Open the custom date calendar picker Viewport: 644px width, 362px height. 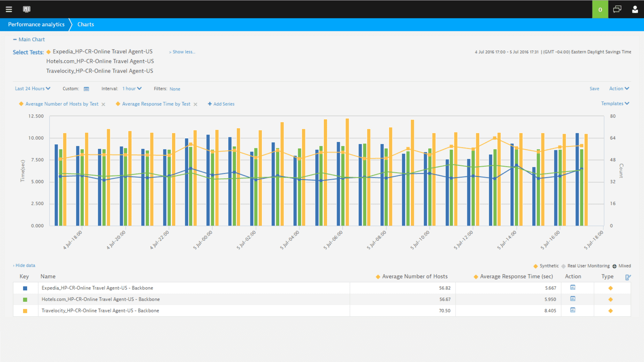tap(86, 88)
